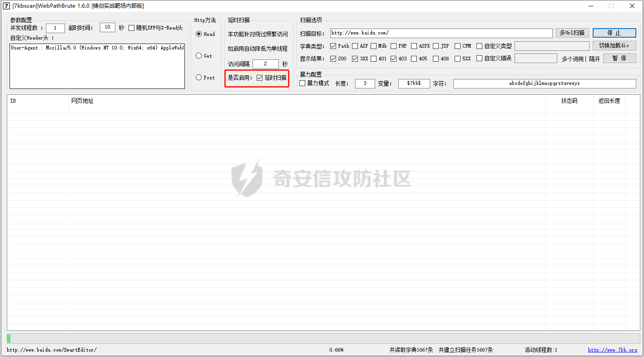Enable 暴力模式 brute force checkbox
This screenshot has width=644, height=357.
(302, 83)
